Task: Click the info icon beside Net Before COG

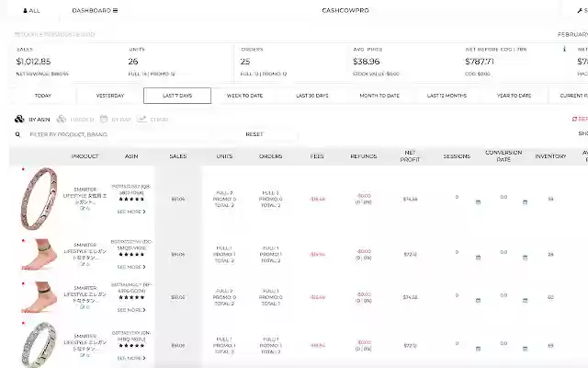Action: [x=564, y=49]
